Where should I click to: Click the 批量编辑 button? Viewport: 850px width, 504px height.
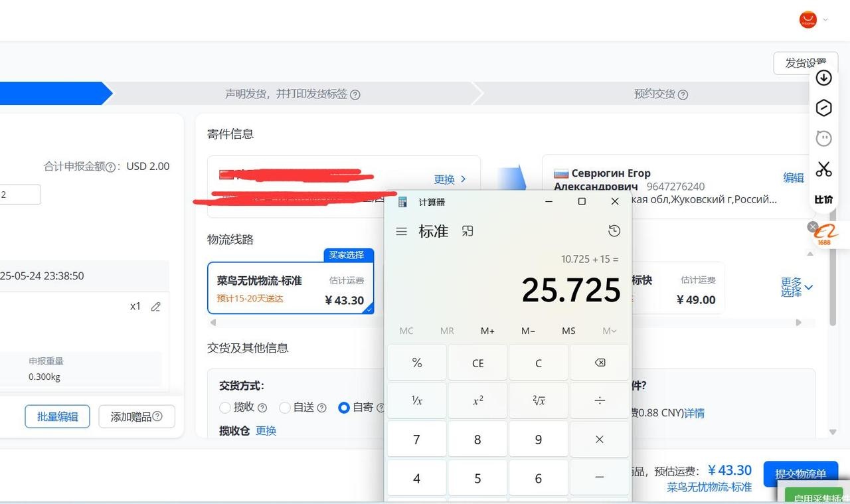57,416
